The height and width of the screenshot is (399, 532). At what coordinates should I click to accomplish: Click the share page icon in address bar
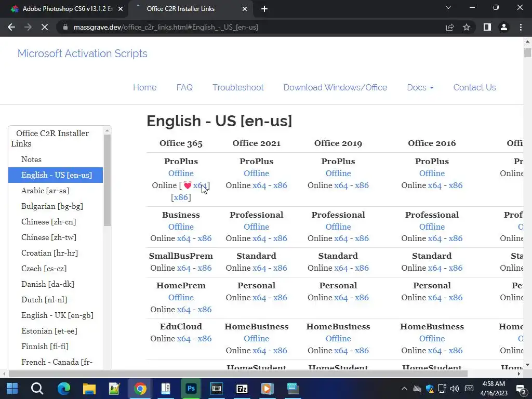pos(450,27)
